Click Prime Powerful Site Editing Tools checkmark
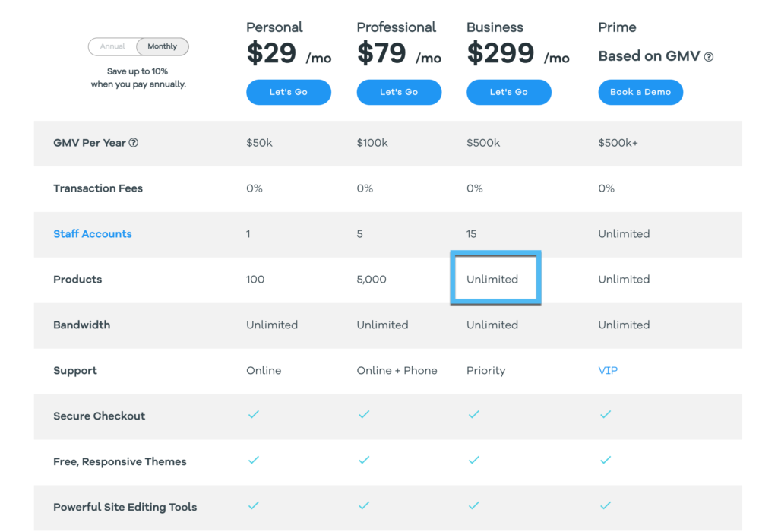Screen dimensions: 778x532 pyautogui.click(x=606, y=505)
